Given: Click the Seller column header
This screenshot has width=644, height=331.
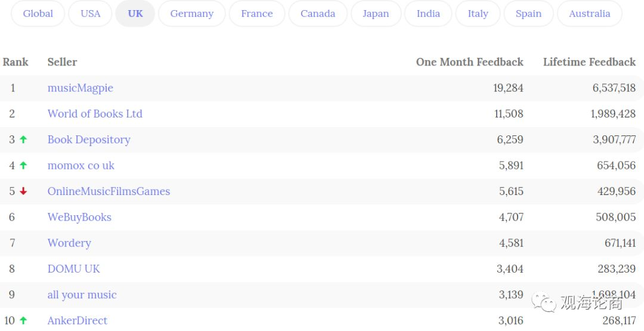Looking at the screenshot, I should coord(62,62).
